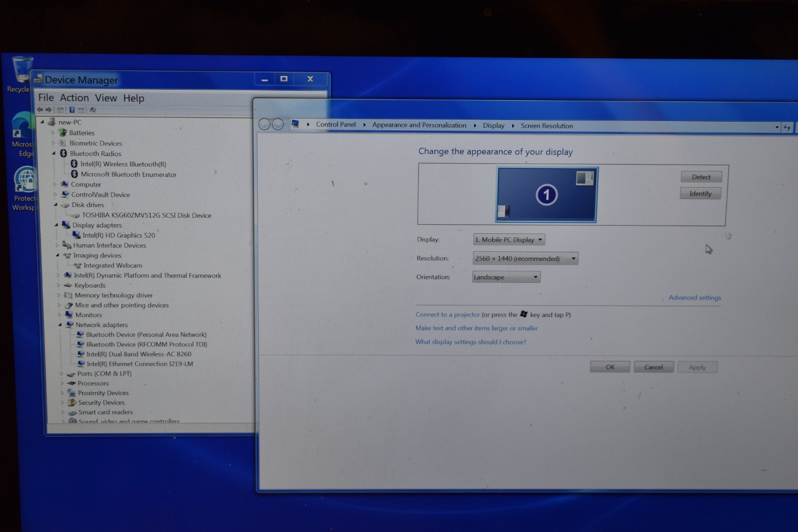Viewport: 798px width, 532px height.
Task: Click the Detect button
Action: click(701, 177)
